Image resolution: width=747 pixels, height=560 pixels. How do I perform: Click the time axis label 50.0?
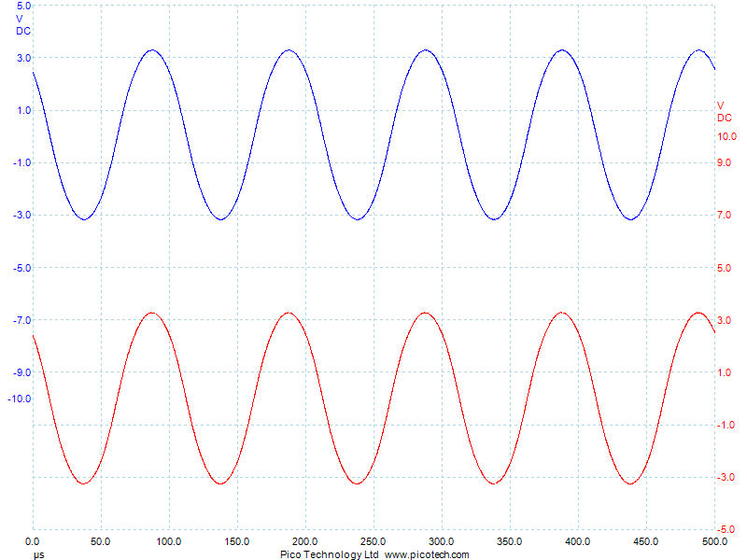coord(101,541)
